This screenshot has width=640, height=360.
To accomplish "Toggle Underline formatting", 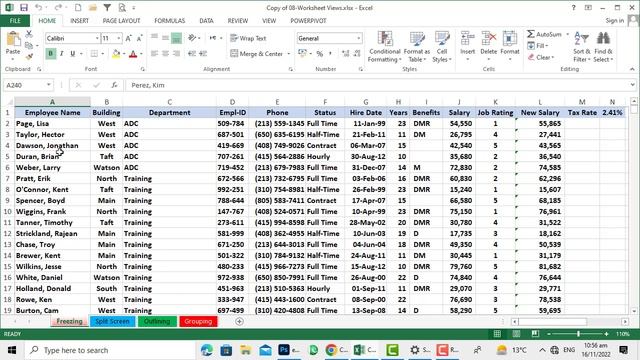I will [x=73, y=53].
